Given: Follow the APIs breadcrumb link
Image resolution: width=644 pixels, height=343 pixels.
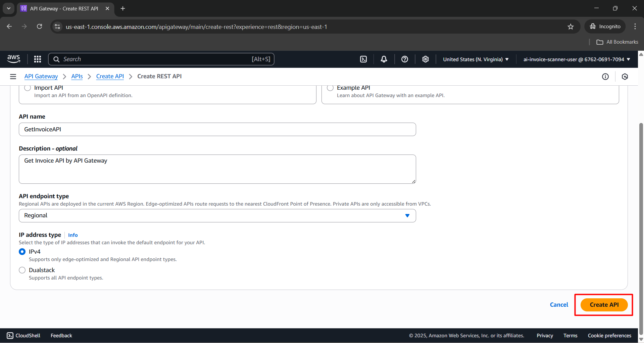Looking at the screenshot, I should 77,76.
